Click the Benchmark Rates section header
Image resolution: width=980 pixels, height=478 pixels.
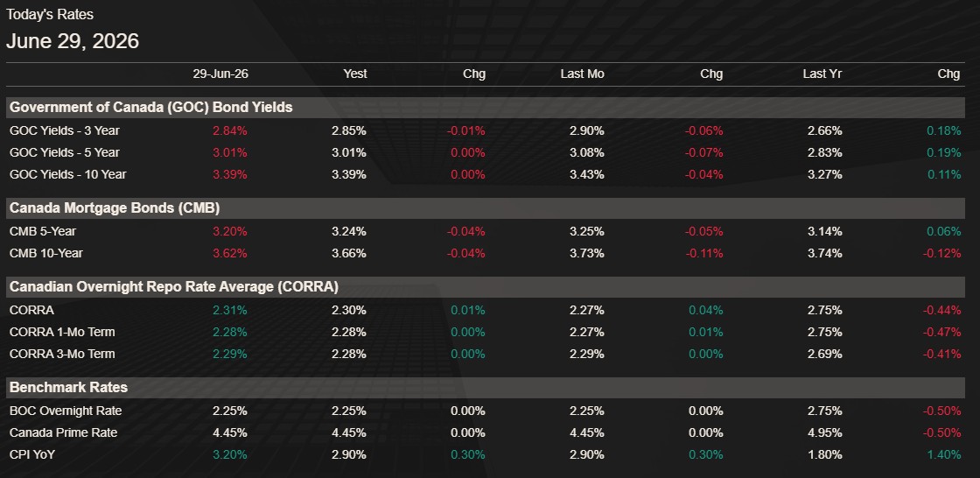tap(68, 388)
